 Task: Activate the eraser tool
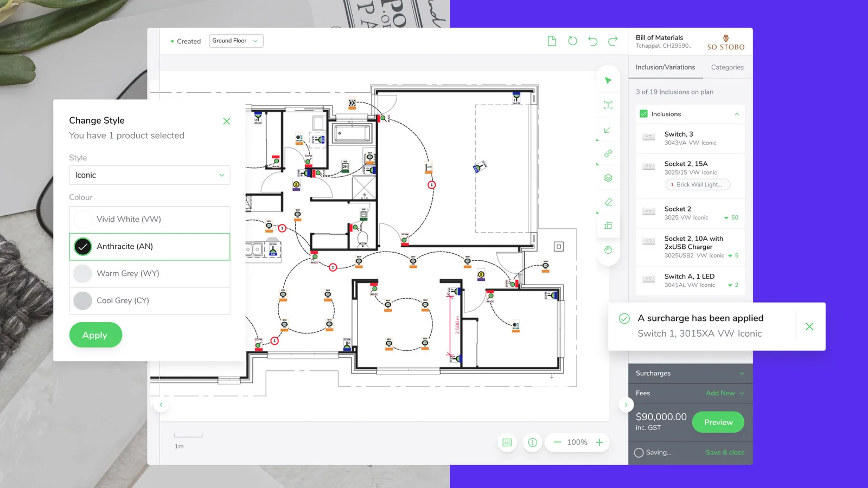coord(608,201)
